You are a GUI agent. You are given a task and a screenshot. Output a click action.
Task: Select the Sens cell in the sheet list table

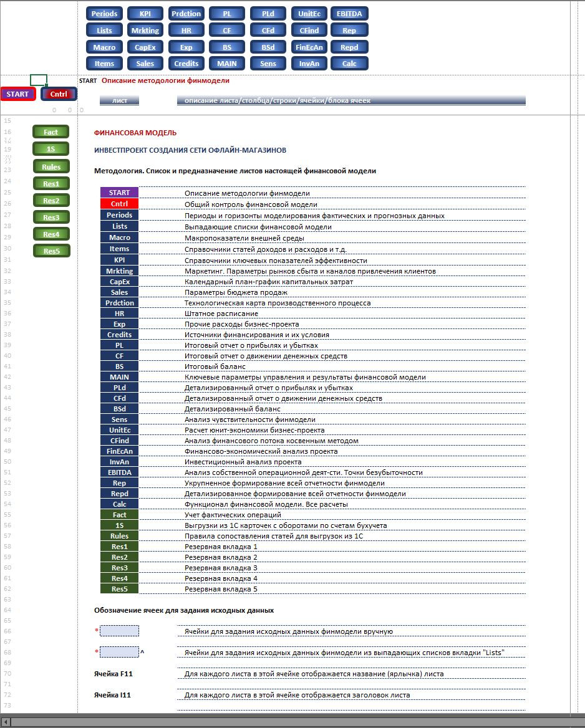click(x=119, y=419)
